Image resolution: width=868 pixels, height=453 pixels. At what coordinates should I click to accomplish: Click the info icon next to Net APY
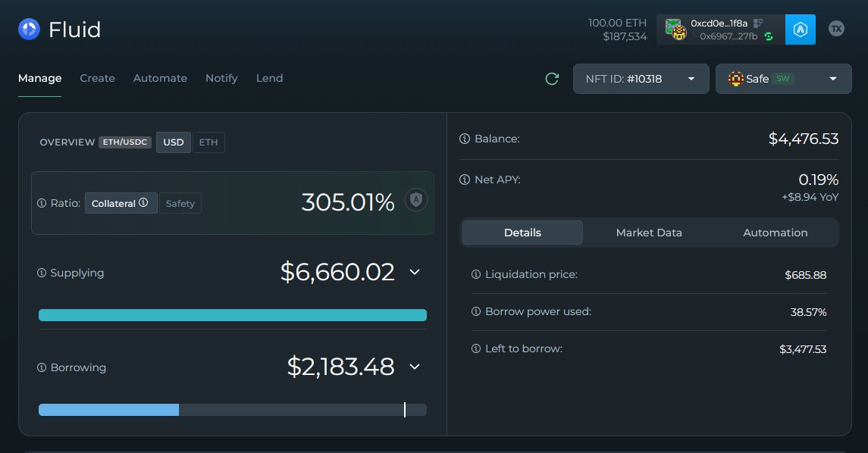point(464,180)
